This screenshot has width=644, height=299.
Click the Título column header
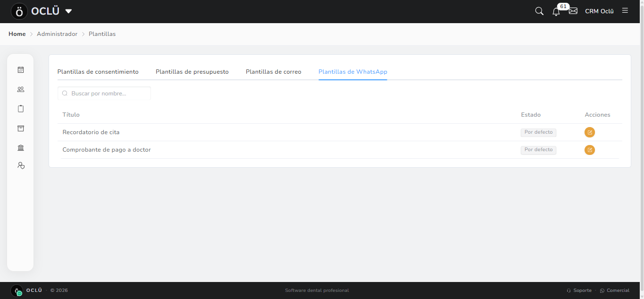[x=71, y=115]
